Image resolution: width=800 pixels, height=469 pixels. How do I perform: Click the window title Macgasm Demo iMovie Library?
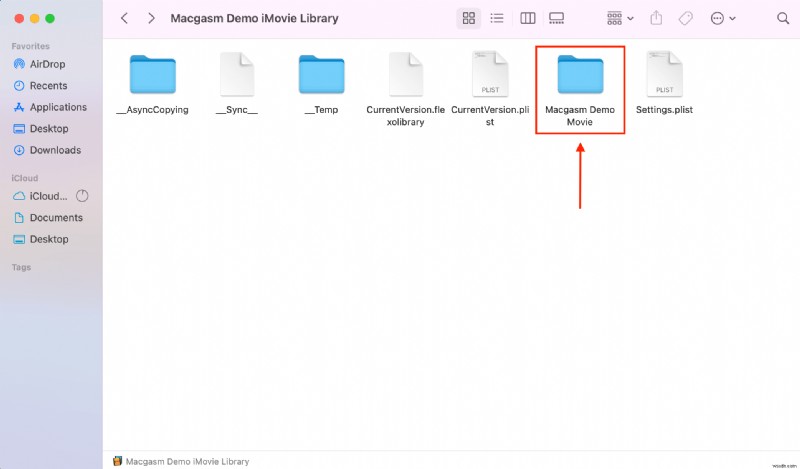click(x=254, y=18)
